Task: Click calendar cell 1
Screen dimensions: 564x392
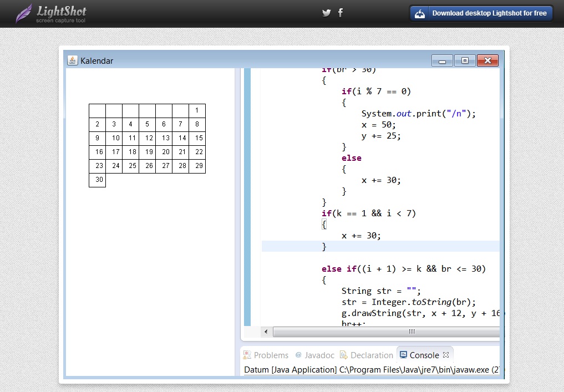Action: [197, 111]
